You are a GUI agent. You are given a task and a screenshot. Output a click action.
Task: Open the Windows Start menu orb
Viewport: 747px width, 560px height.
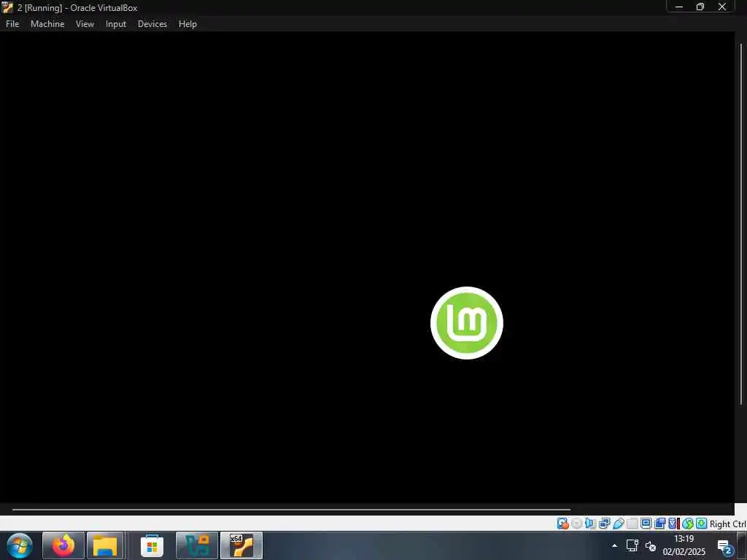tap(20, 545)
